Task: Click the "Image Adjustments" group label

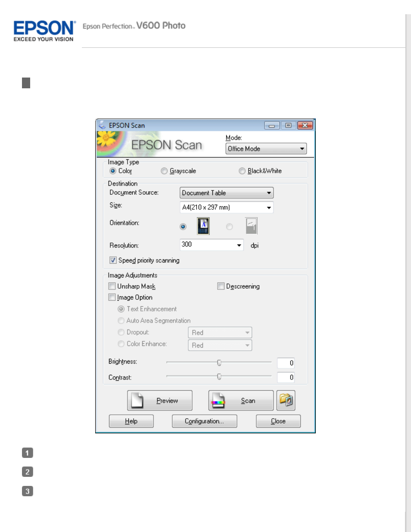Action: (133, 275)
